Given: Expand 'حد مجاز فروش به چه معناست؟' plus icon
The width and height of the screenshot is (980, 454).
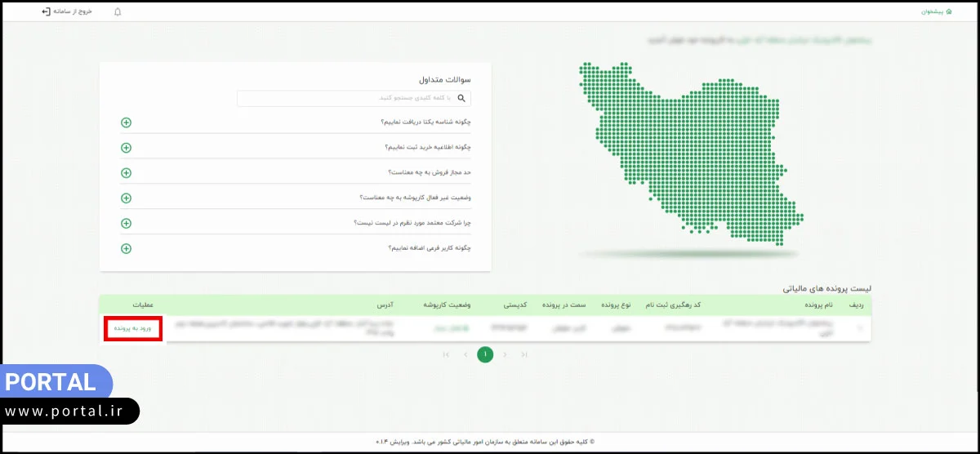Looking at the screenshot, I should click(126, 173).
